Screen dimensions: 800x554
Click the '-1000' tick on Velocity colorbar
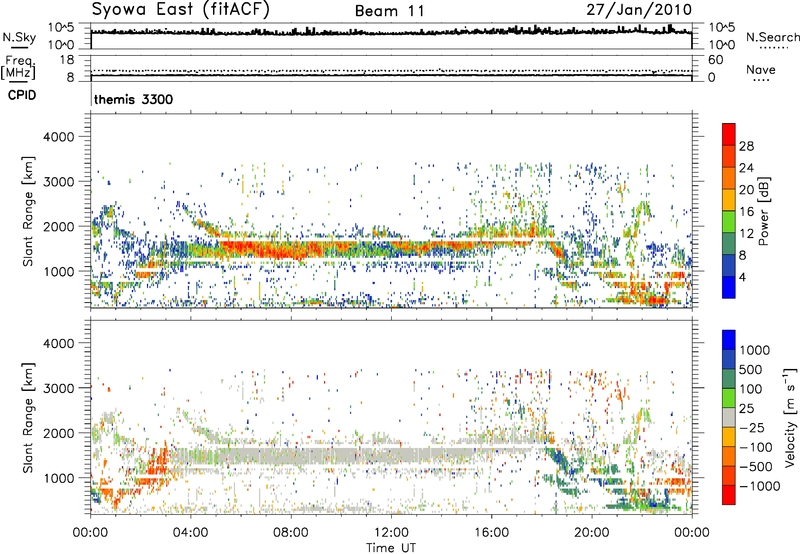(x=760, y=486)
